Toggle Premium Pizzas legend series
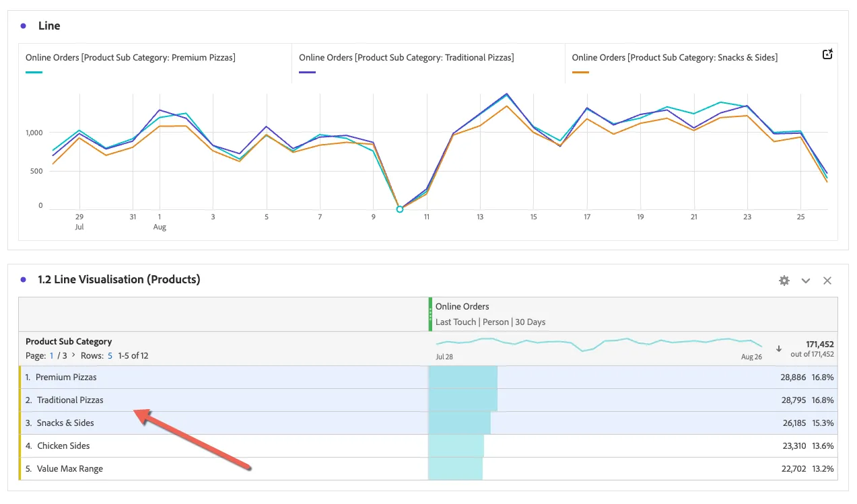The image size is (857, 504). (131, 58)
